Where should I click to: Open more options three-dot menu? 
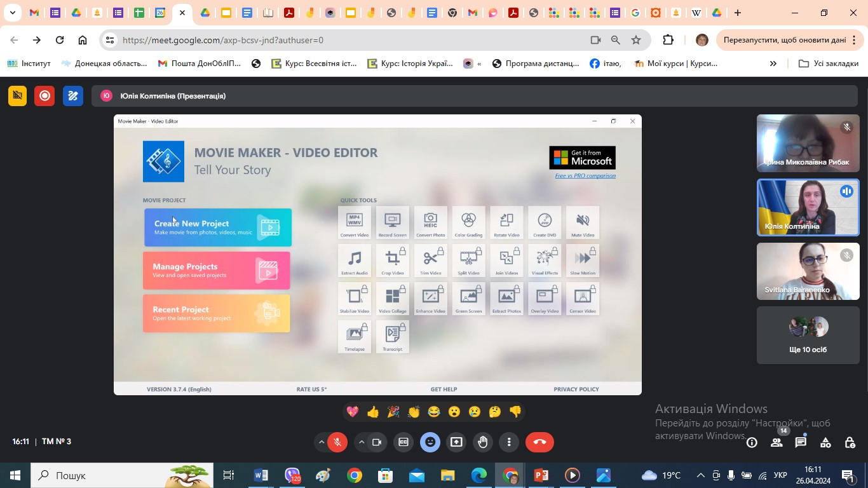click(509, 442)
